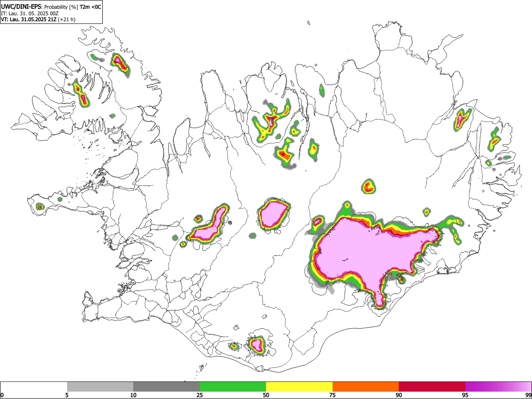Image resolution: width=532 pixels, height=399 pixels.
Task: Click the yellow 50-75 legend segment
Action: 299,387
